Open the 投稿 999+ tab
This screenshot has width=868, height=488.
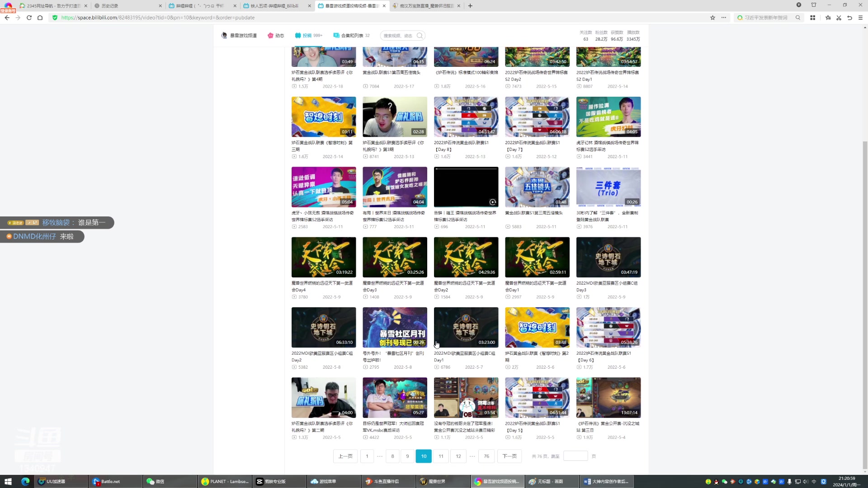[309, 35]
